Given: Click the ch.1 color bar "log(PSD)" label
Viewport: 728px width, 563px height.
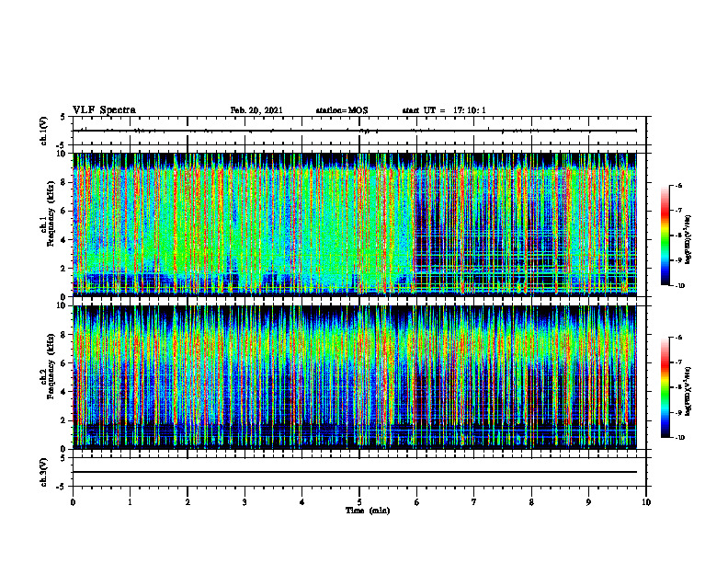Looking at the screenshot, I should [x=688, y=239].
